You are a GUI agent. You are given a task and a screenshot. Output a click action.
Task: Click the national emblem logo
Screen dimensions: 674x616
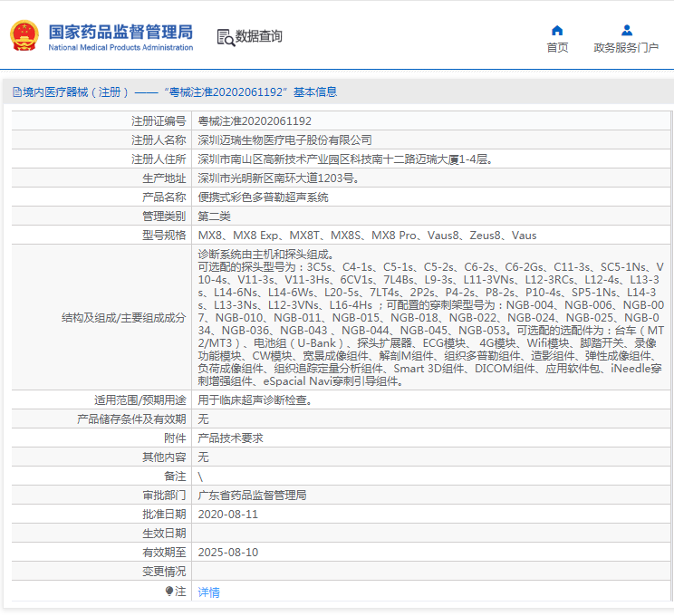[x=24, y=35]
